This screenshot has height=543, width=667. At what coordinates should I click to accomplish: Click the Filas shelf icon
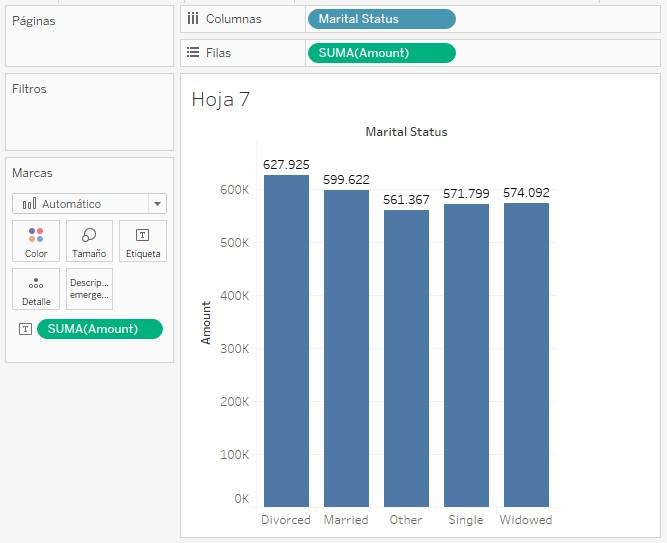coord(193,52)
